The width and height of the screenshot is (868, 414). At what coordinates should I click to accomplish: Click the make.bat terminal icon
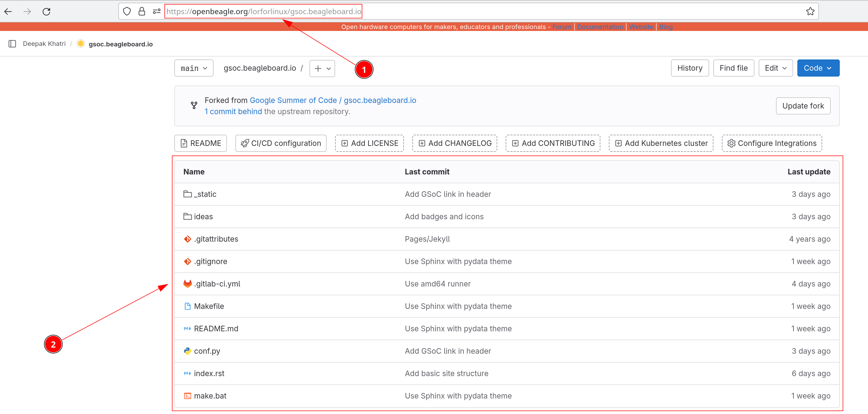pos(188,396)
